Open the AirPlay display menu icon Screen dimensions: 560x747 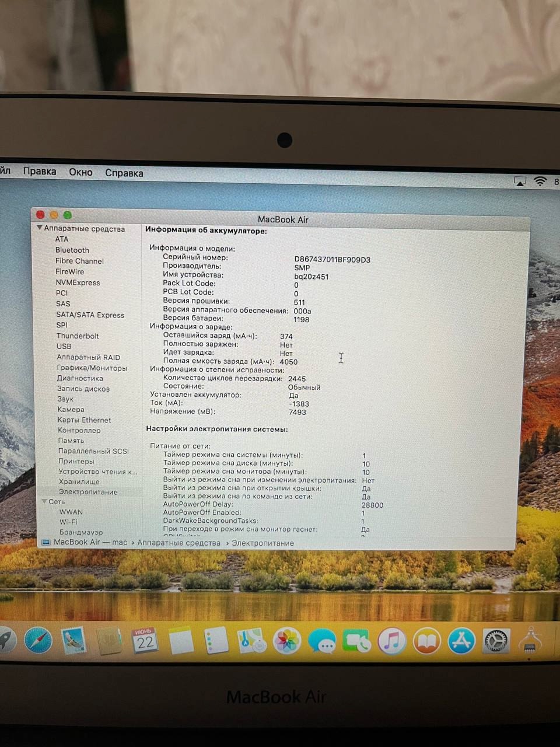(520, 181)
